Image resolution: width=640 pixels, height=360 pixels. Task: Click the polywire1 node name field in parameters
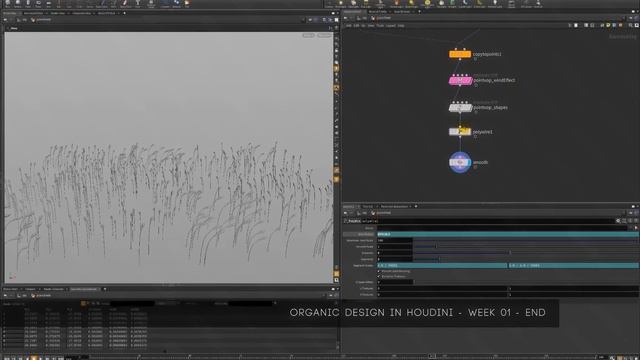[x=488, y=221]
